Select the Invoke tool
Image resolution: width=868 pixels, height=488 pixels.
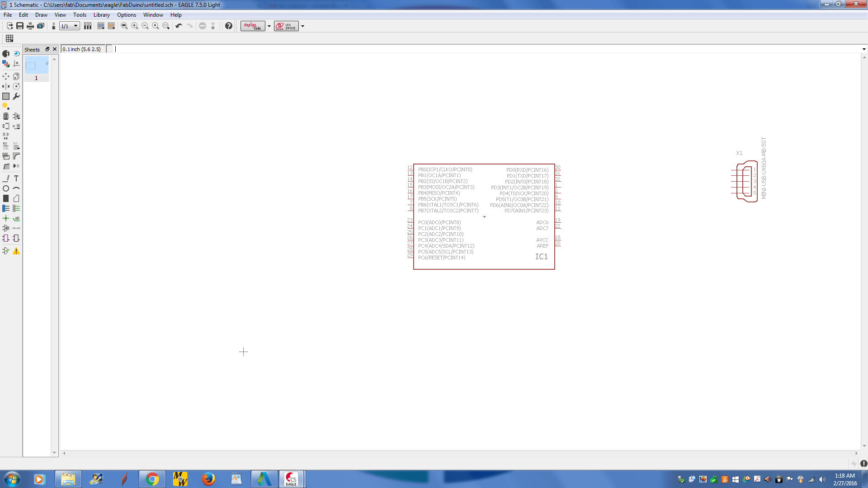pyautogui.click(x=16, y=166)
